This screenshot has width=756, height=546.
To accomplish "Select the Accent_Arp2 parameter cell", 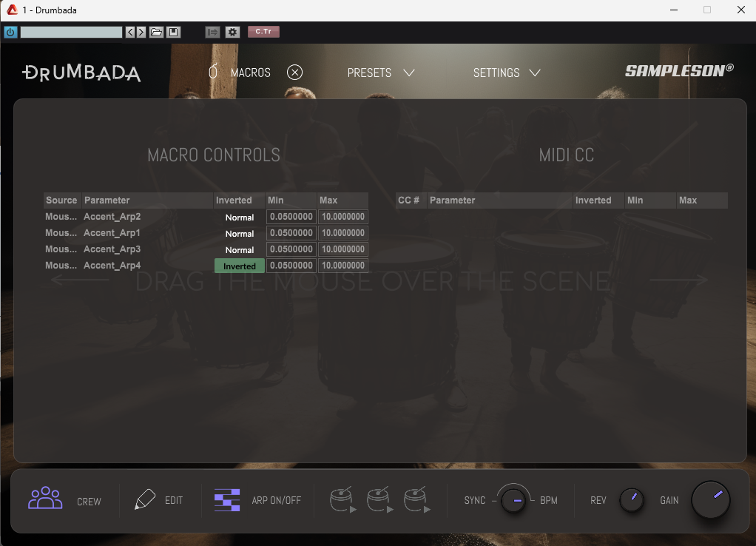I will (147, 217).
